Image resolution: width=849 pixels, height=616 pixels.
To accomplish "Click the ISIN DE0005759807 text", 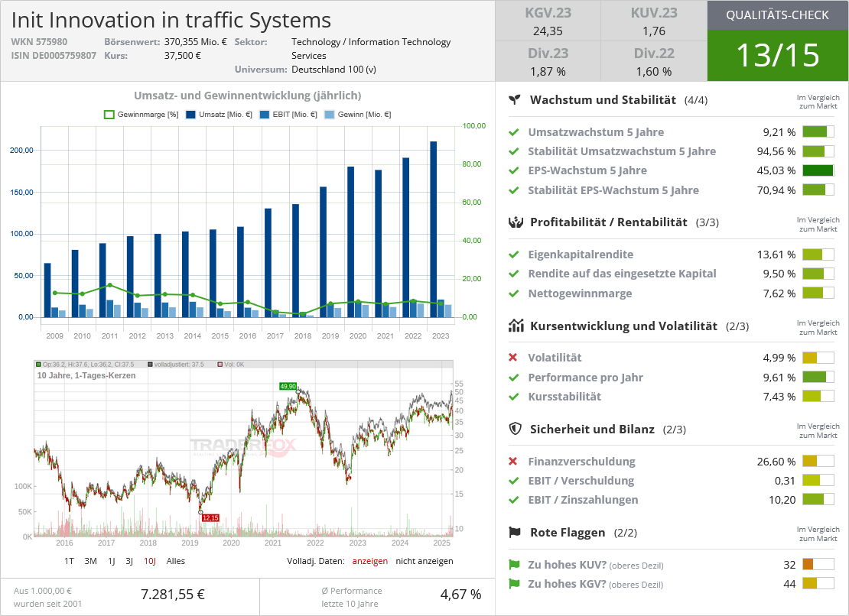I will [54, 56].
